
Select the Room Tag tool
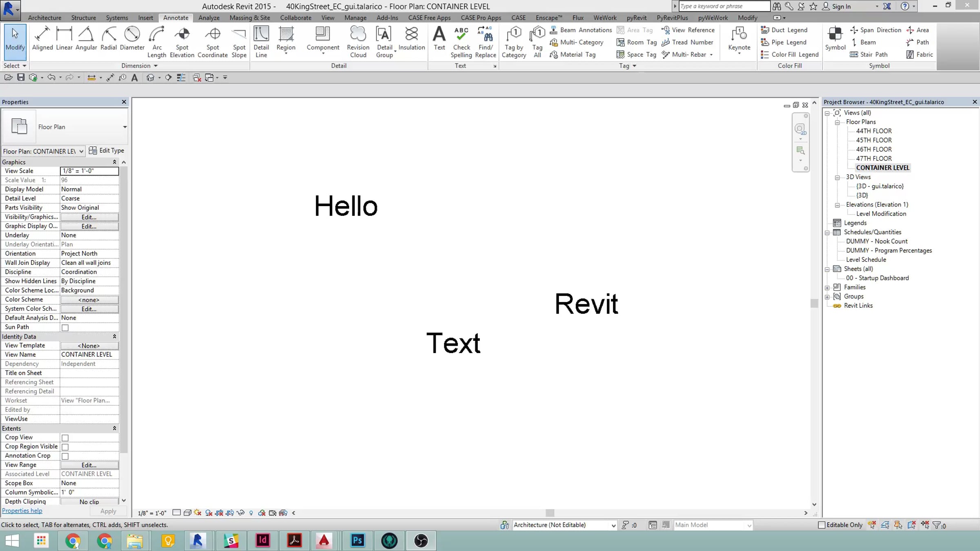pos(637,42)
